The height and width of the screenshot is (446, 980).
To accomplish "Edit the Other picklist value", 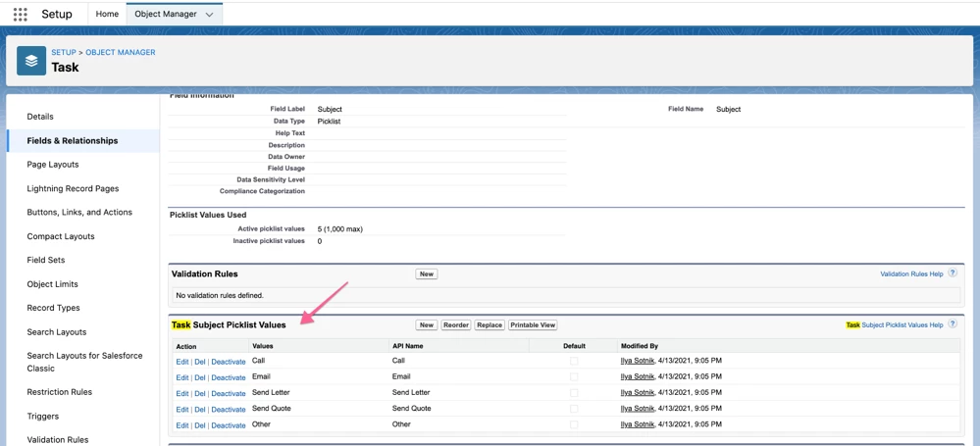I will pos(182,425).
